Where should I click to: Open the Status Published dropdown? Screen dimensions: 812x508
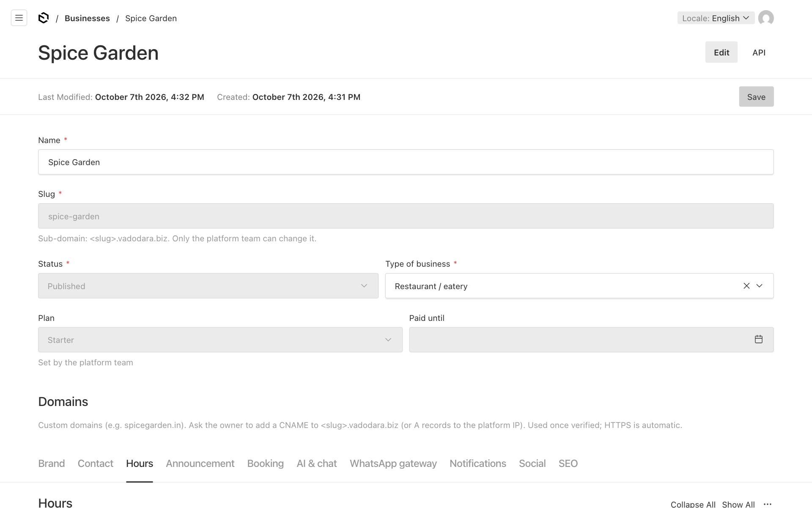click(x=208, y=286)
